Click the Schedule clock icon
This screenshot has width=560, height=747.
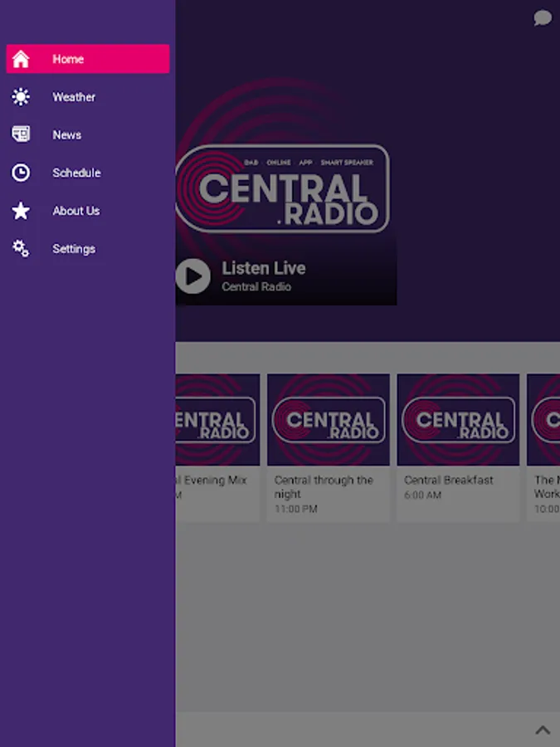tap(21, 173)
